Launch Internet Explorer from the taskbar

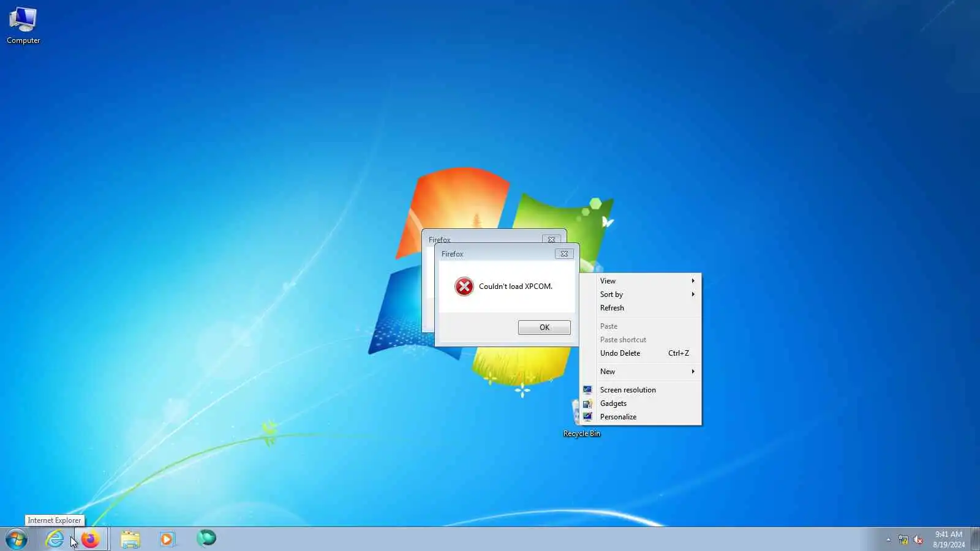55,539
